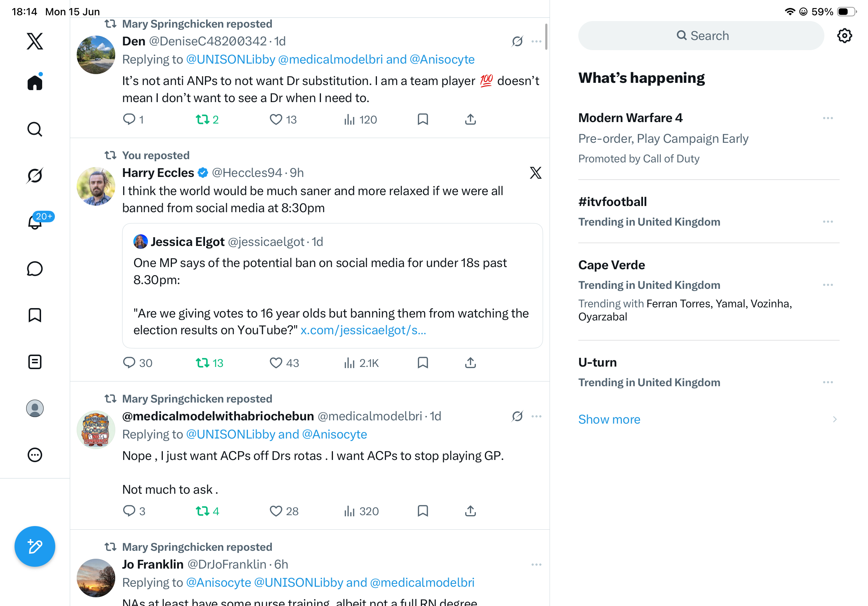
Task: Like Harry Eccles' post with 43 likes
Action: click(x=276, y=363)
